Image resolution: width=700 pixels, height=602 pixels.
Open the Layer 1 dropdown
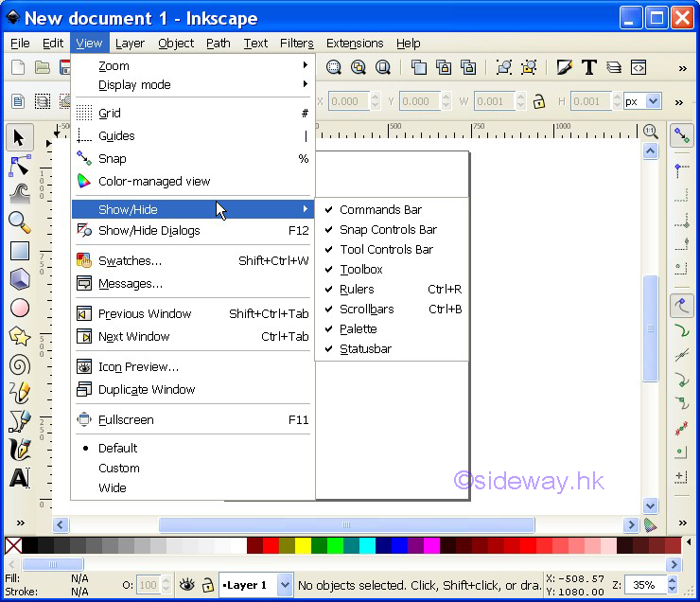pyautogui.click(x=256, y=585)
